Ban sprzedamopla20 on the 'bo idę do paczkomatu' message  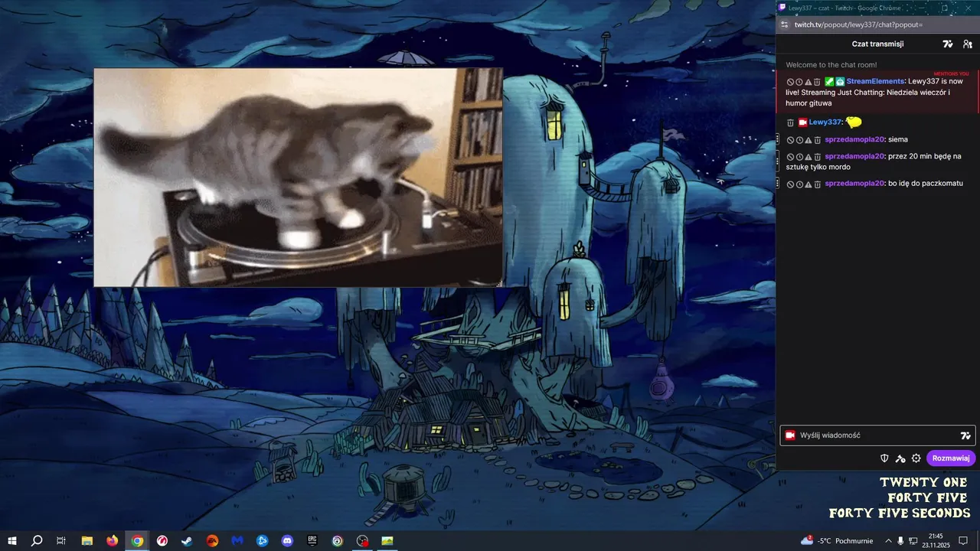pos(790,184)
